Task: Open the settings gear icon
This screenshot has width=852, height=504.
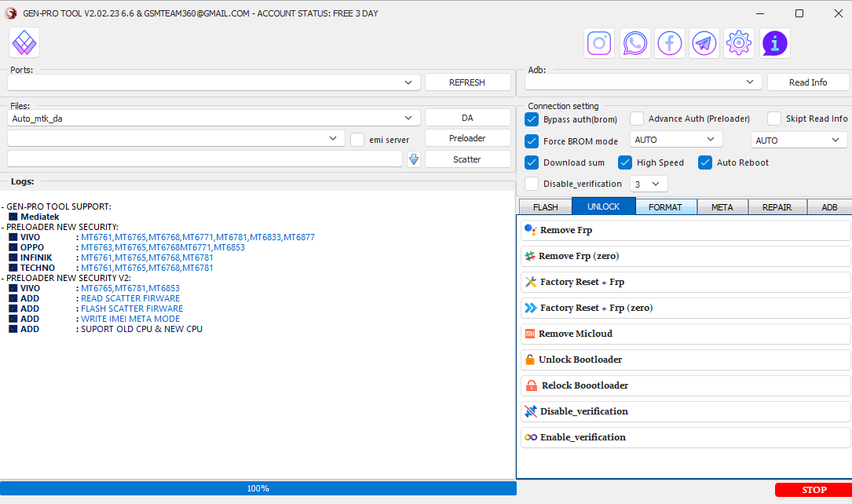Action: [739, 43]
